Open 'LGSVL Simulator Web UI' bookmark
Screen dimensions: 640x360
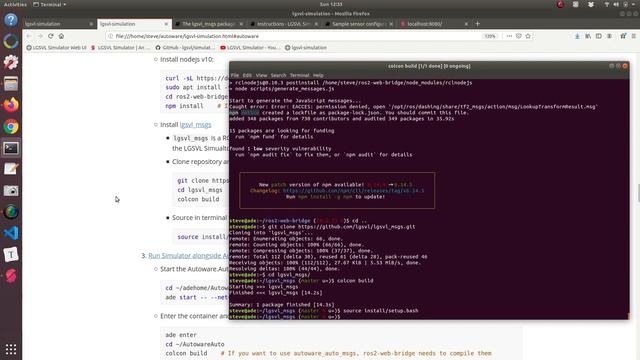56,48
